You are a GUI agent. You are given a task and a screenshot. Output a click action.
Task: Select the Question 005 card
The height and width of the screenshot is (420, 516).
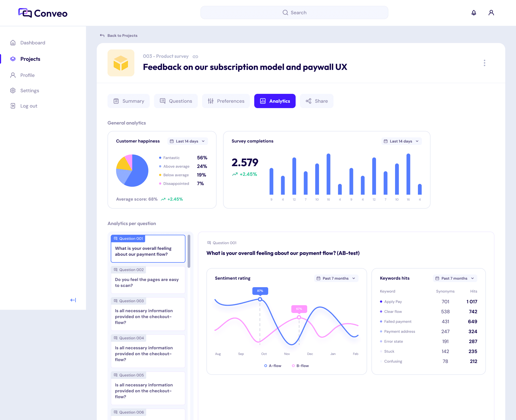point(148,388)
